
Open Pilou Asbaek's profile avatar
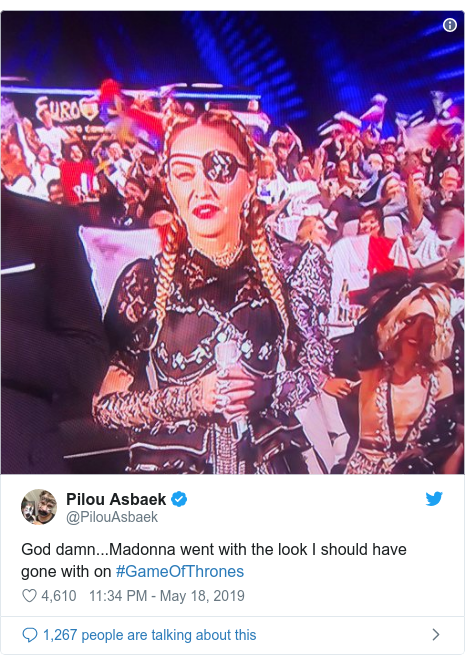tap(39, 507)
